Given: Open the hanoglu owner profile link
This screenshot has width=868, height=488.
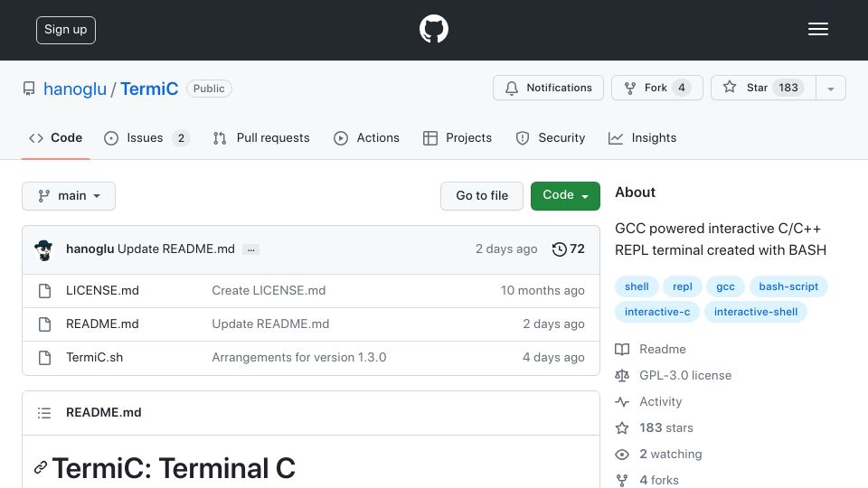Looking at the screenshot, I should click(75, 89).
